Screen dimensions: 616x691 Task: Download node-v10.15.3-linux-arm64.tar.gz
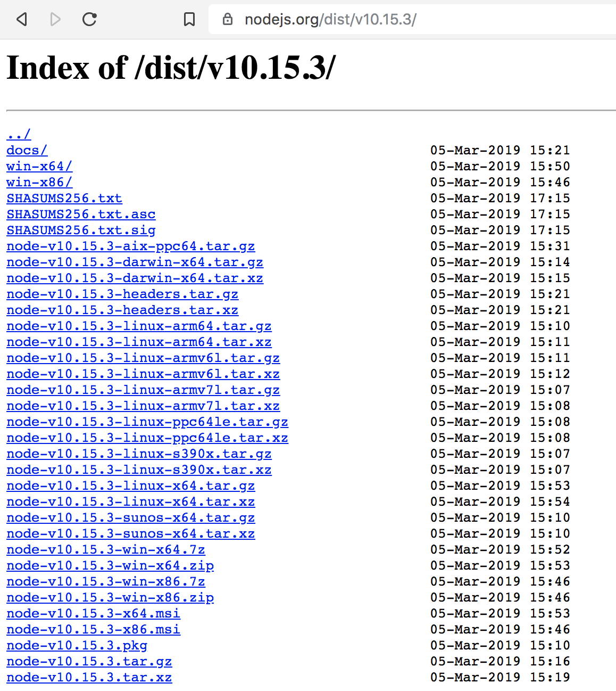(139, 326)
